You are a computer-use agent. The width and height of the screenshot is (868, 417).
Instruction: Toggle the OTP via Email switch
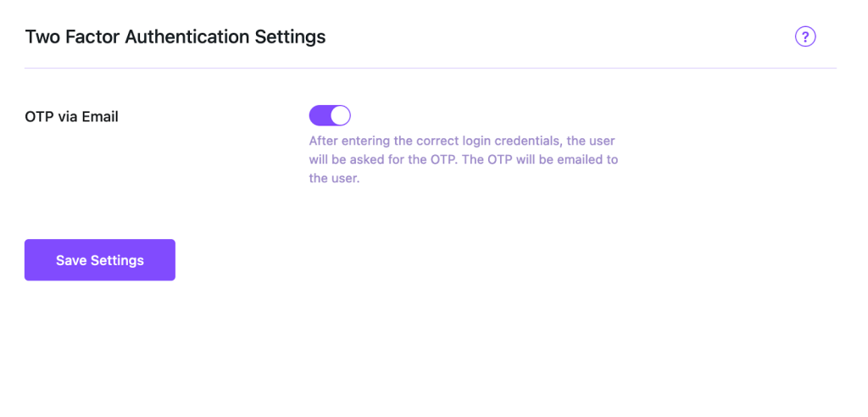(330, 115)
